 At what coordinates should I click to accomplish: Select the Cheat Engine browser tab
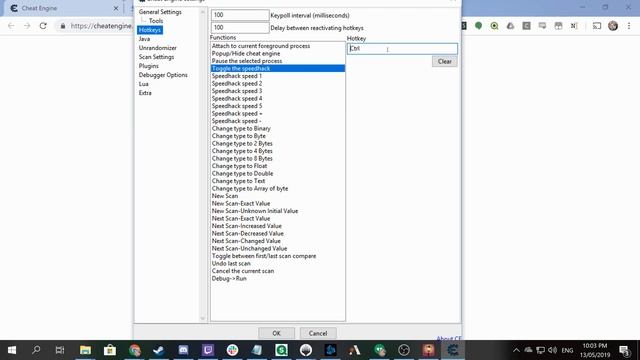[x=62, y=8]
